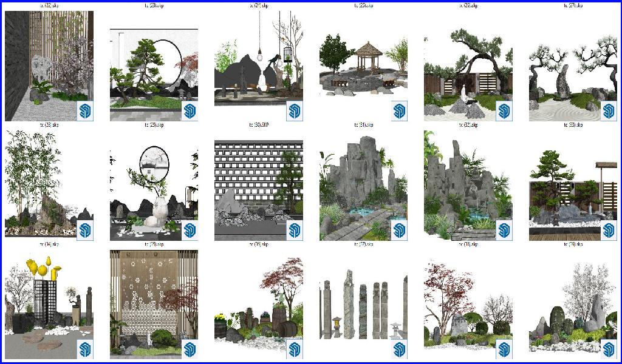Click SketchUp badge on the stone pillars thumbnail
This screenshot has width=622, height=364.
coord(399,349)
